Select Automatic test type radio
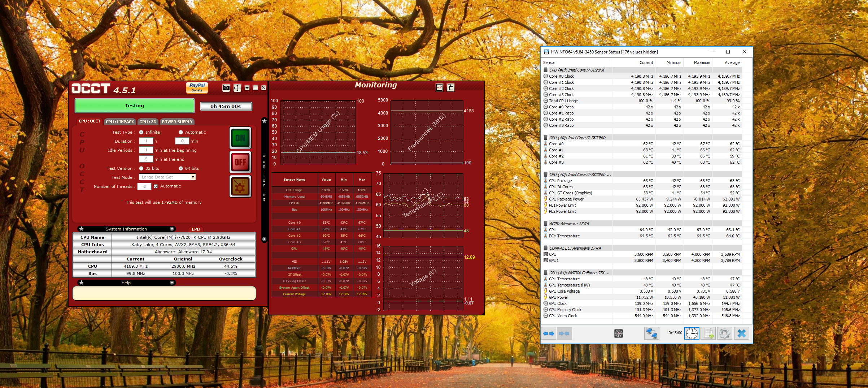 181,132
